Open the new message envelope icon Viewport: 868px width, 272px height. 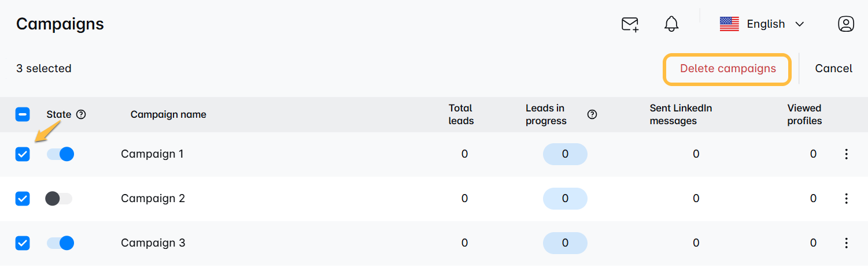pos(630,24)
